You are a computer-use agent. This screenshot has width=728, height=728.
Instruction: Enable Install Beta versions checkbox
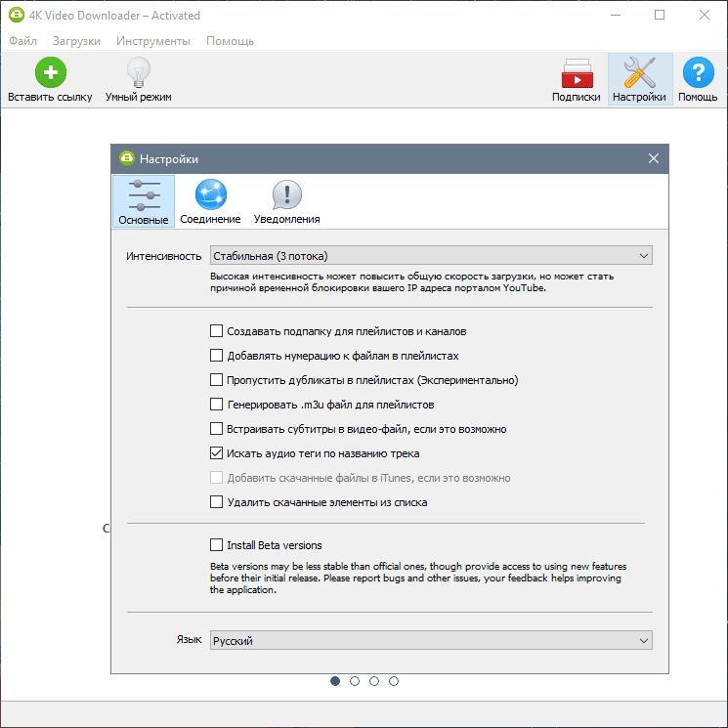pos(216,544)
